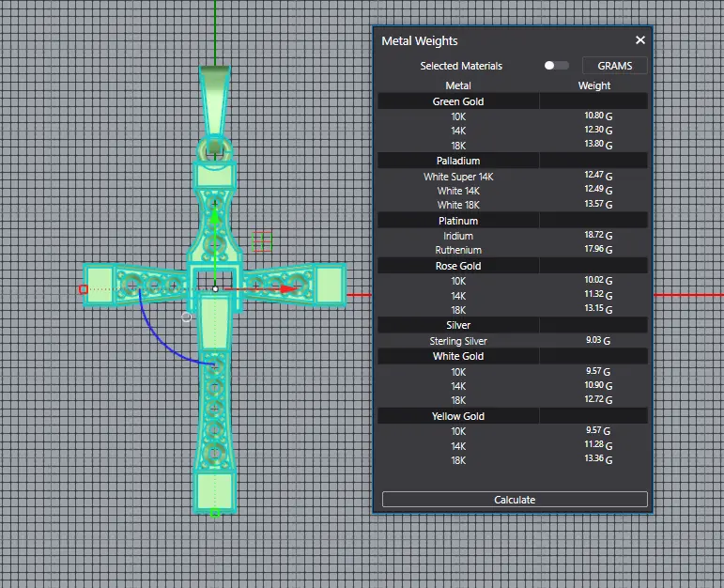This screenshot has width=724, height=588.
Task: Collapse the Platinum group header
Action: (458, 221)
